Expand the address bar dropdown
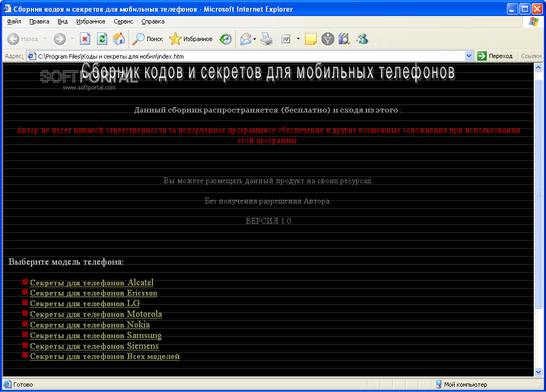This screenshot has width=546, height=392. coord(469,56)
